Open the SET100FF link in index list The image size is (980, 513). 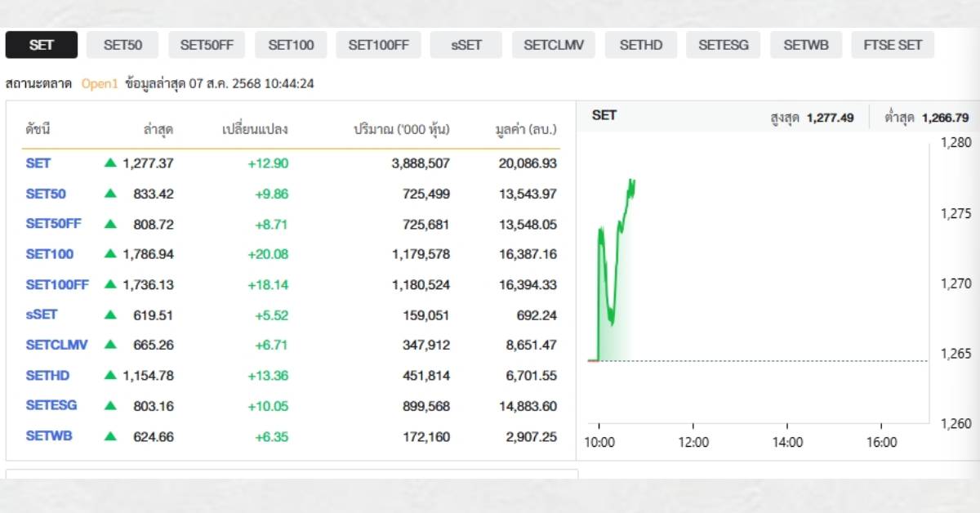coord(57,284)
